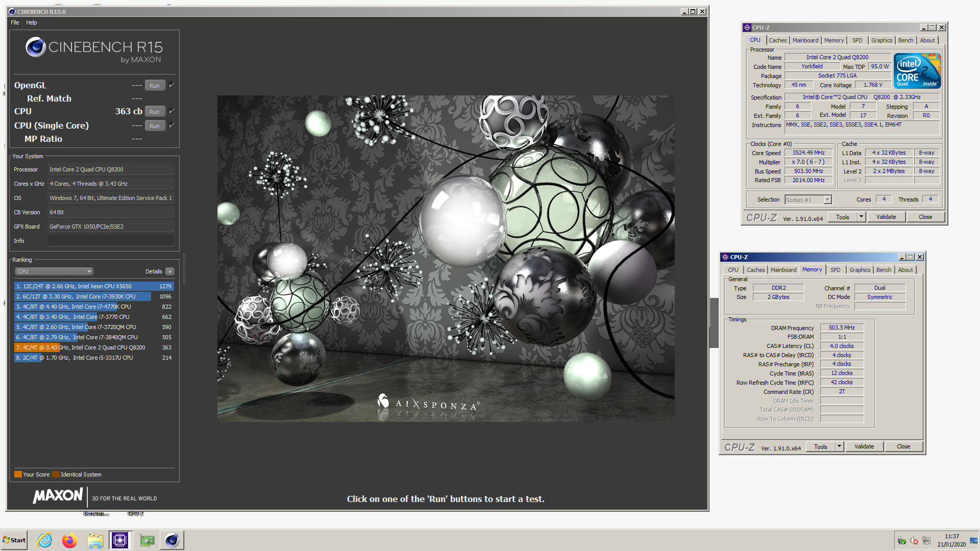
Task: Select ranking row Intel Core i5-3317U
Action: pyautogui.click(x=94, y=358)
